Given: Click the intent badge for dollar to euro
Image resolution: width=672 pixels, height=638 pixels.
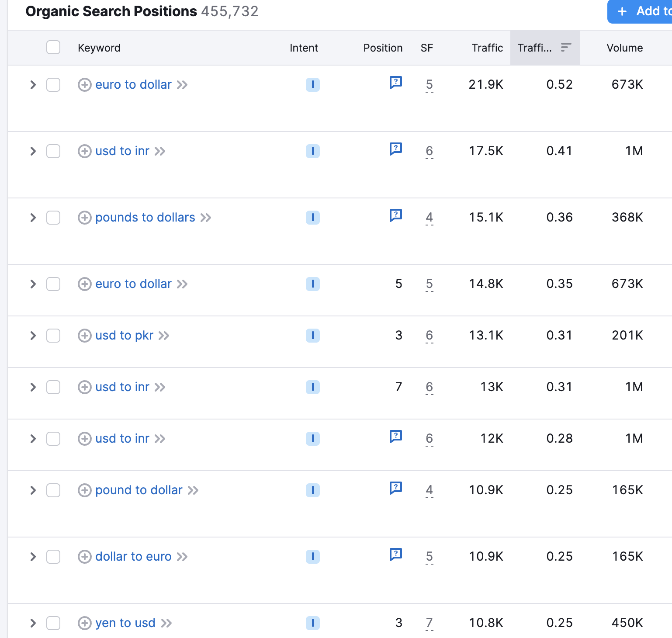Looking at the screenshot, I should [x=312, y=557].
